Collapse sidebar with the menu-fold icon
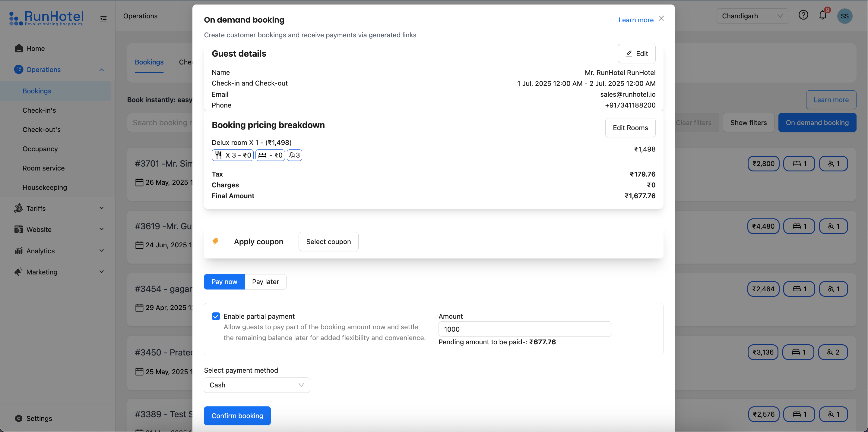868x432 pixels. [103, 19]
